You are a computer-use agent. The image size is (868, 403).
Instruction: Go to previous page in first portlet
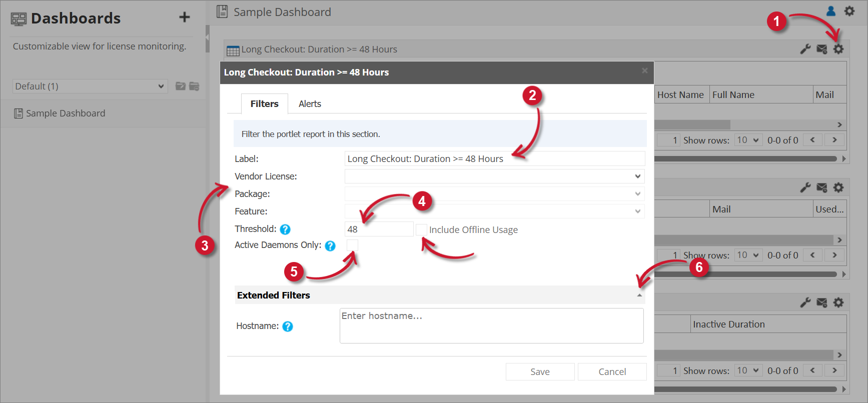812,140
